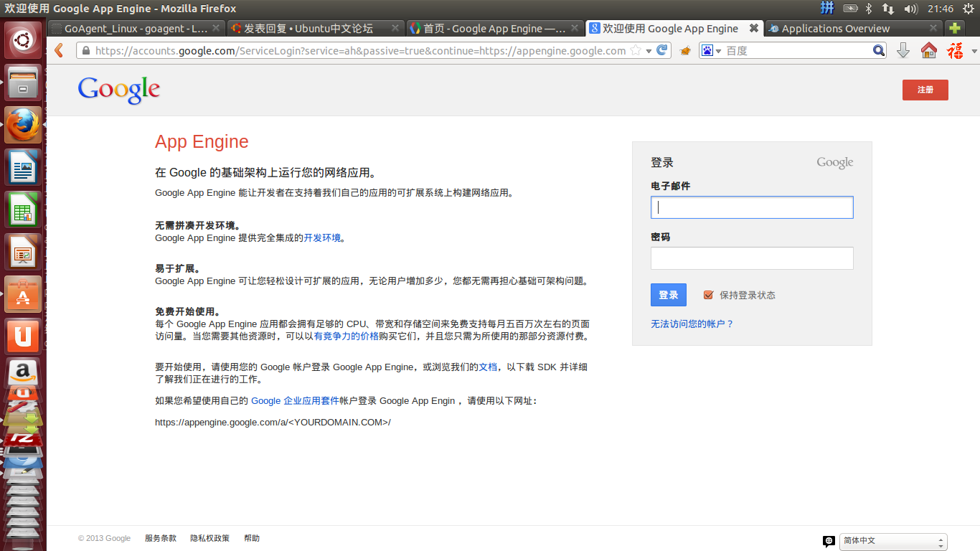Bookmark this page with the star icon
Image resolution: width=980 pixels, height=551 pixels.
pyautogui.click(x=635, y=51)
